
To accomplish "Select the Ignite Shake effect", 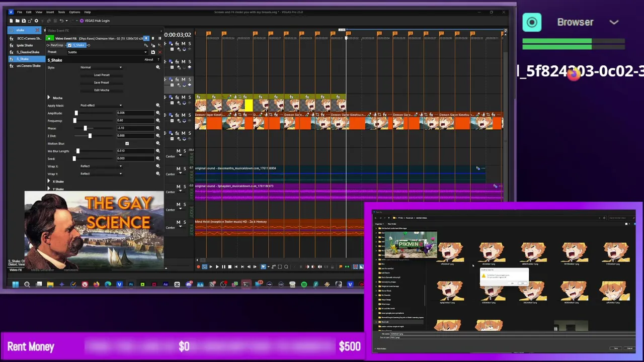I will (25, 45).
